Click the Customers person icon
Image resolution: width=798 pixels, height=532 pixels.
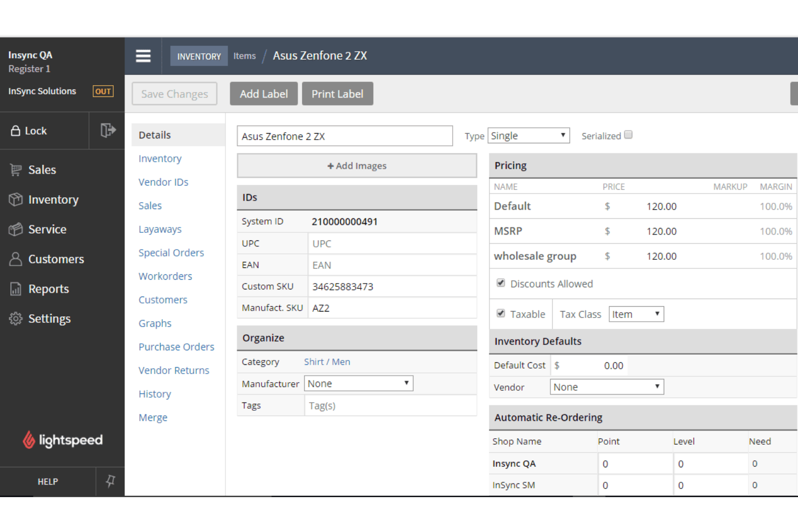(16, 259)
